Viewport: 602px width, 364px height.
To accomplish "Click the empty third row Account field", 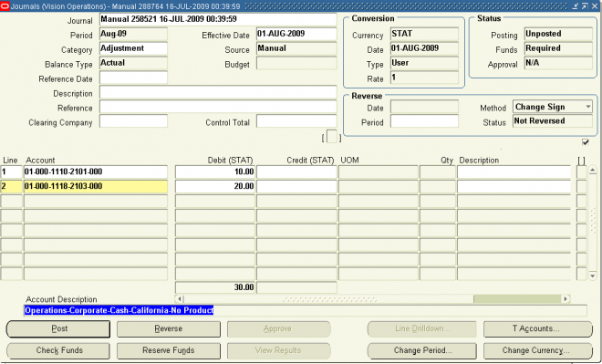I will (x=95, y=202).
